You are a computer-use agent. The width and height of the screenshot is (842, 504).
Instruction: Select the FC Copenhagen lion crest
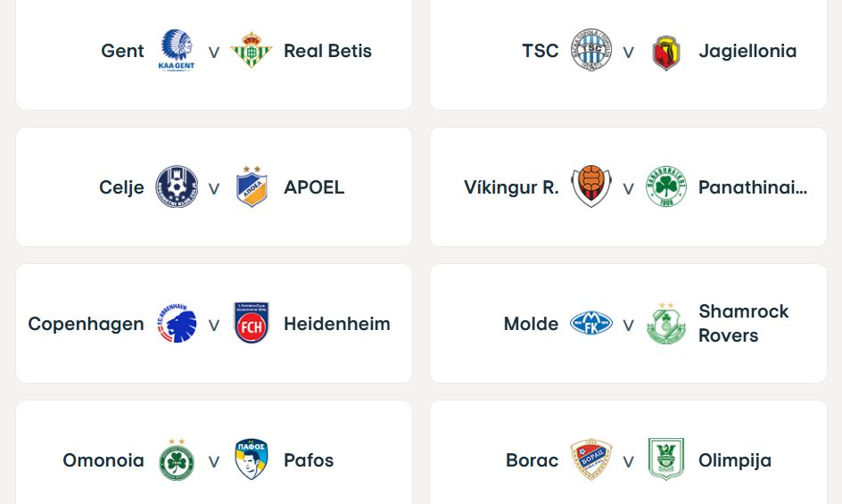[x=177, y=324]
